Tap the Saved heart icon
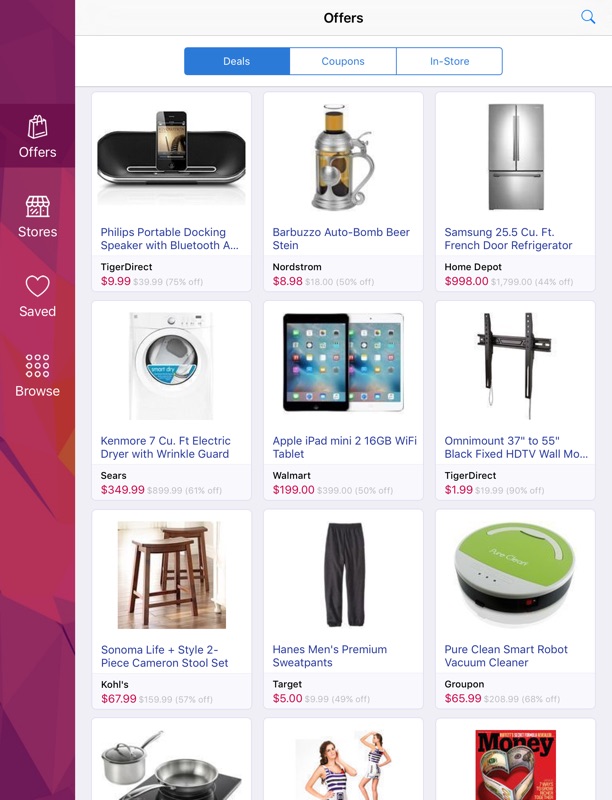Viewport: 612px width, 800px height. 37,286
